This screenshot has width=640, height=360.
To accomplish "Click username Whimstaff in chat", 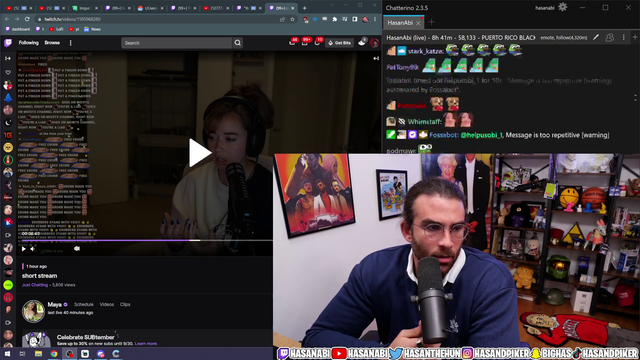I will click(x=424, y=122).
